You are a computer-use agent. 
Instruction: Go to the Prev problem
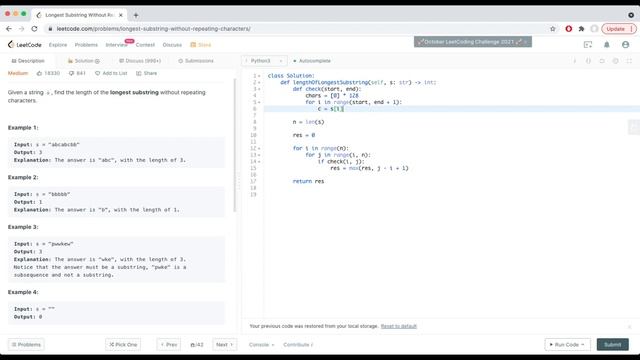click(169, 344)
